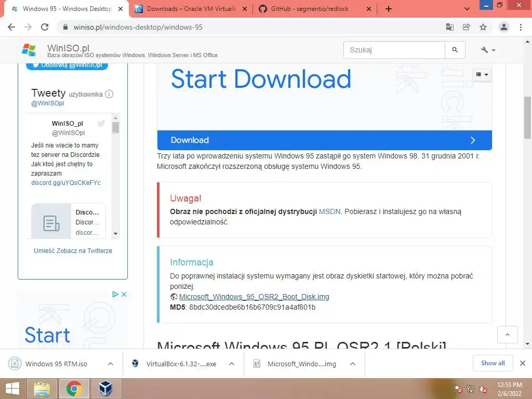Click the Twitter bird icon in tweet

[101, 124]
